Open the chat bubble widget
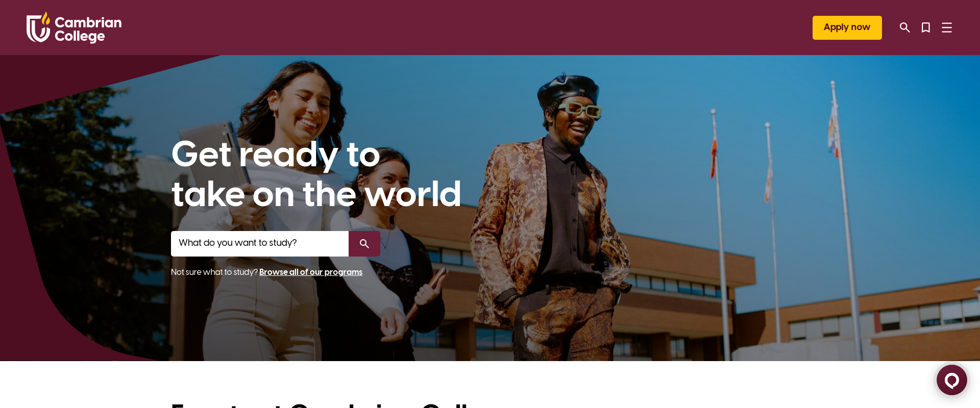The width and height of the screenshot is (980, 408). click(951, 380)
